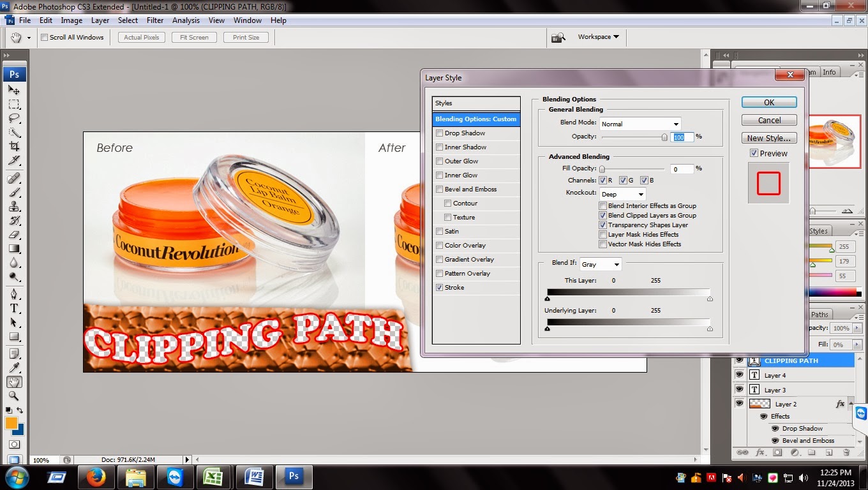
Task: Select the Crop tool
Action: pyautogui.click(x=14, y=146)
